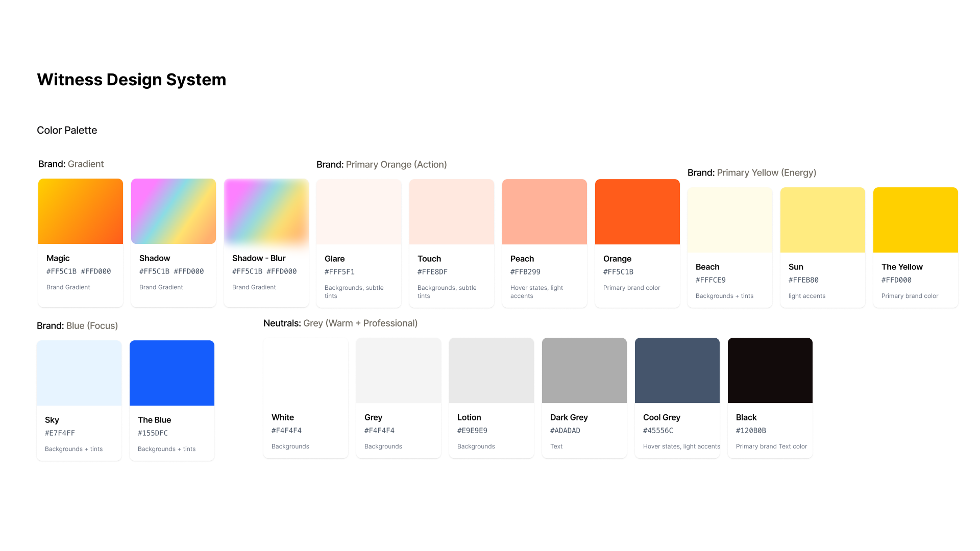This screenshot has height=551, width=980.
Task: Pick the Glare color swatch
Action: pos(359,212)
